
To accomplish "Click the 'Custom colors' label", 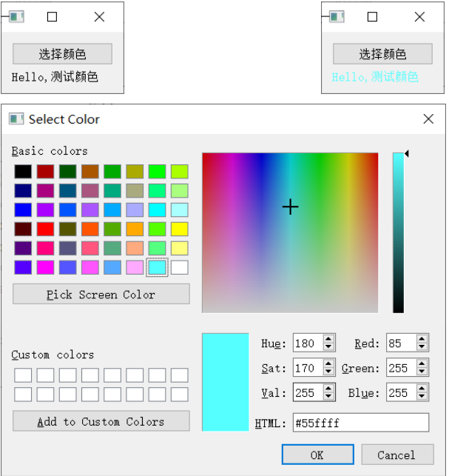I will click(x=53, y=355).
